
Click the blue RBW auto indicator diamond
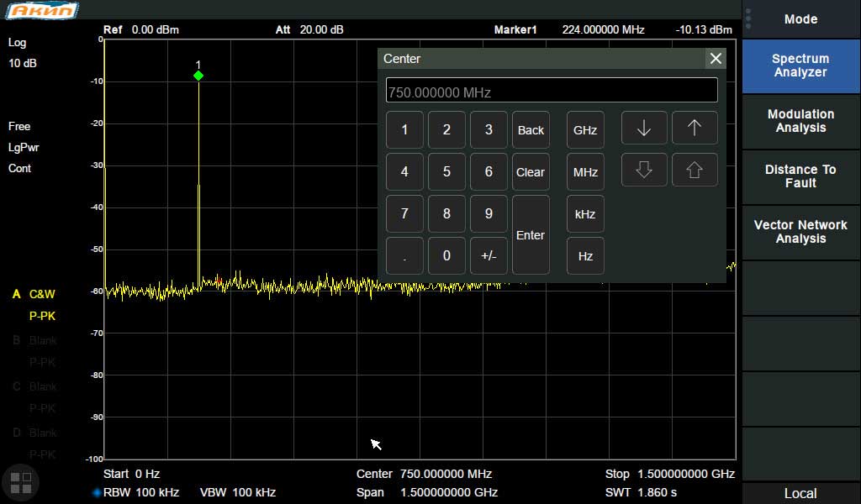click(97, 492)
